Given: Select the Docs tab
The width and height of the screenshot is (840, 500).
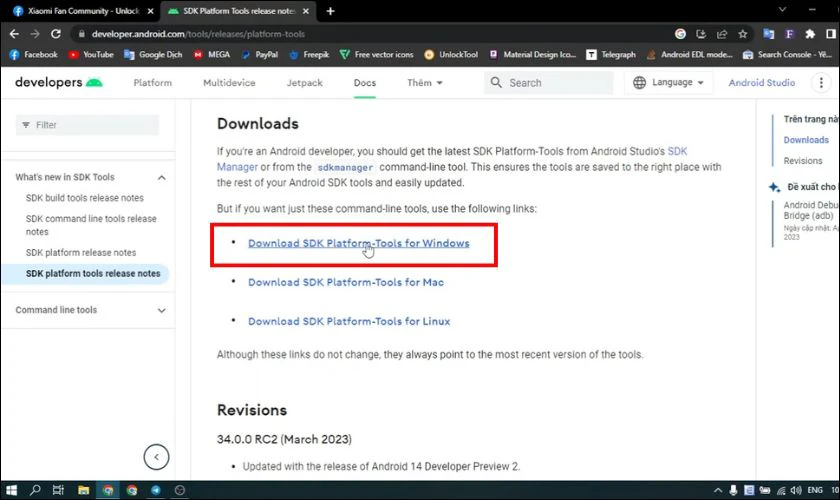Looking at the screenshot, I should click(x=365, y=83).
